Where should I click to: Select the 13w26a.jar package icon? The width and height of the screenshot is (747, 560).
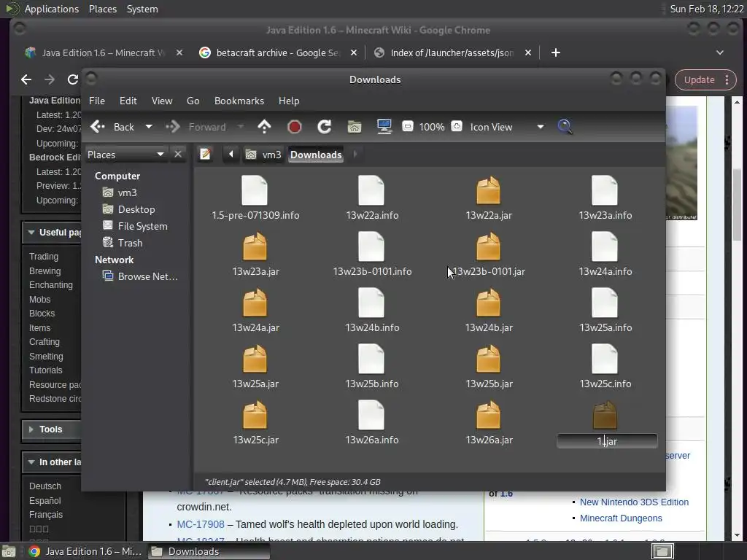pos(488,415)
